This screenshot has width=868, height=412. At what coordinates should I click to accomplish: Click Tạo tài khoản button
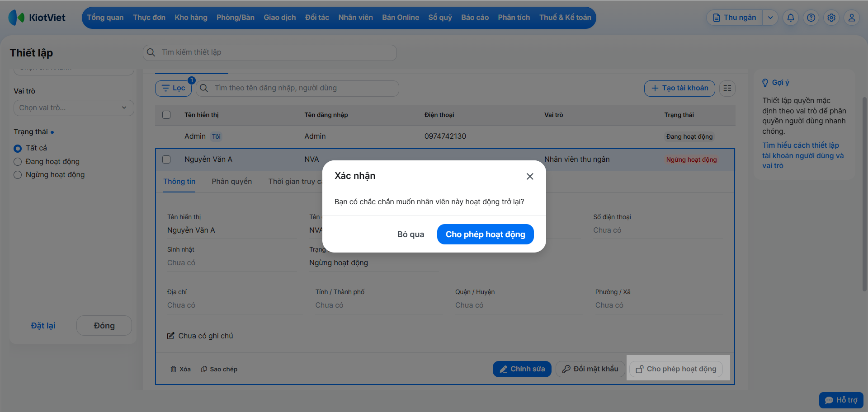[x=679, y=88]
